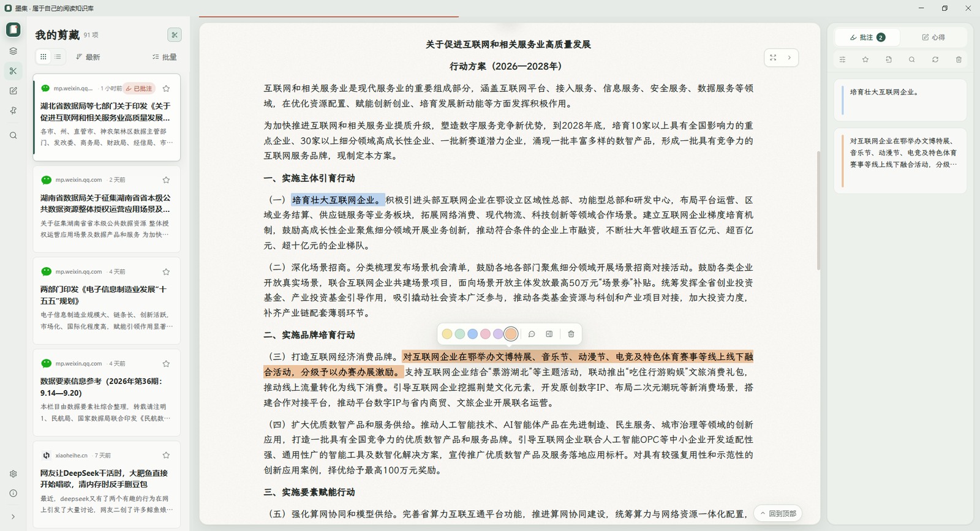
Task: Open the layers icon in the left sidebar
Action: (13, 51)
